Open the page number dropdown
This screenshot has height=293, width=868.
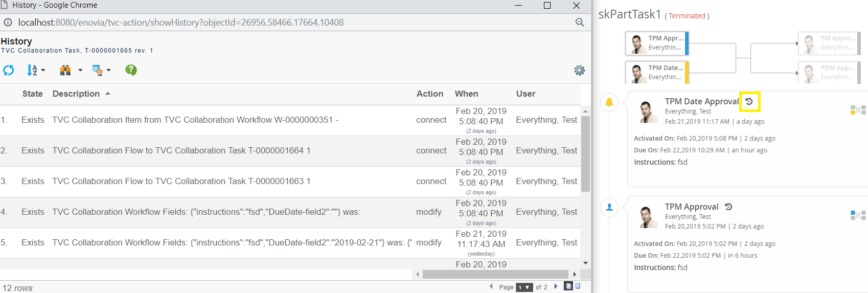coord(524,287)
